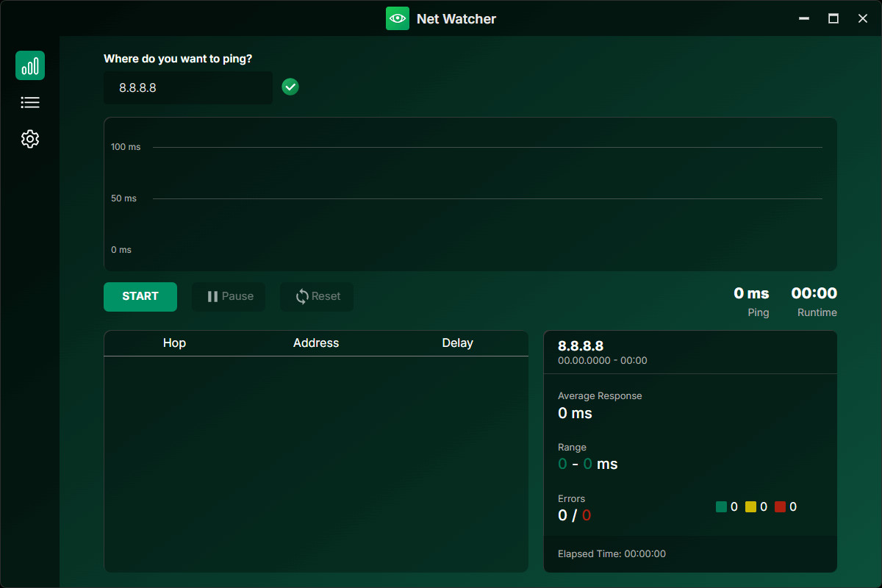
Task: Click the Where do you want to ping label
Action: 178,59
